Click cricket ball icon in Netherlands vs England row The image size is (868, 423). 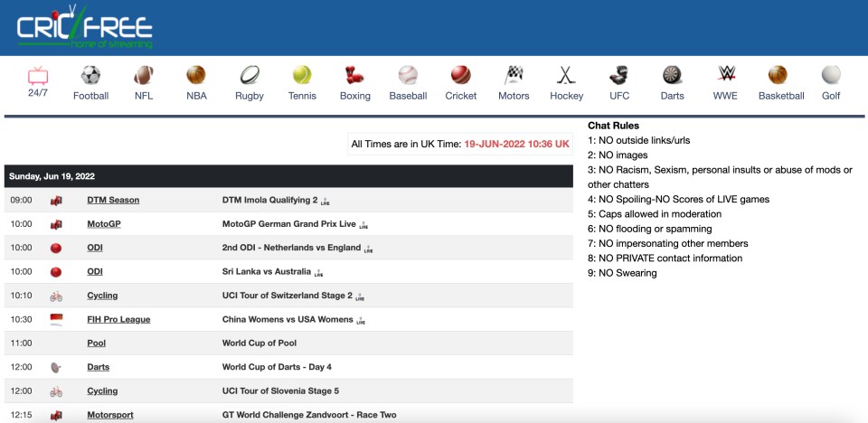tap(56, 249)
